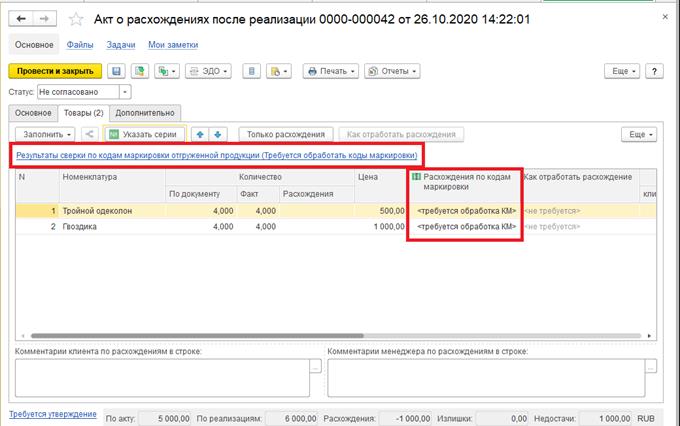
Task: Mark document as favorite with star icon
Action: click(76, 19)
